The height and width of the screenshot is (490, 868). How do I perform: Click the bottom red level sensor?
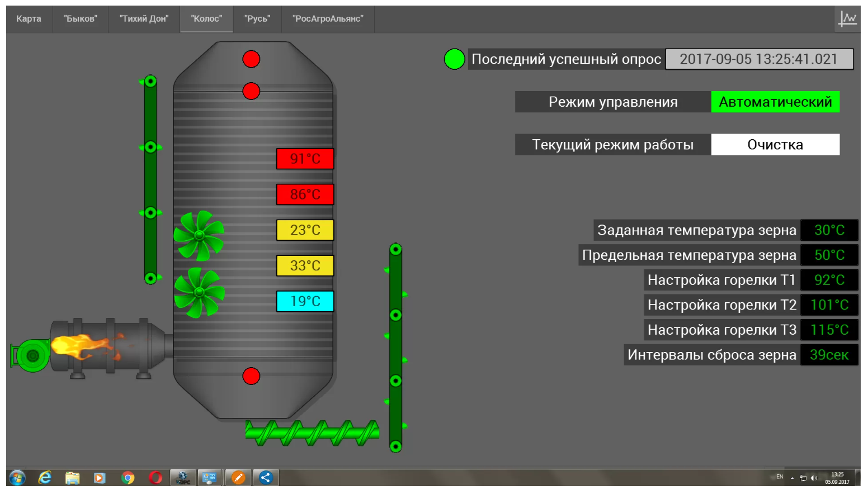click(x=251, y=376)
